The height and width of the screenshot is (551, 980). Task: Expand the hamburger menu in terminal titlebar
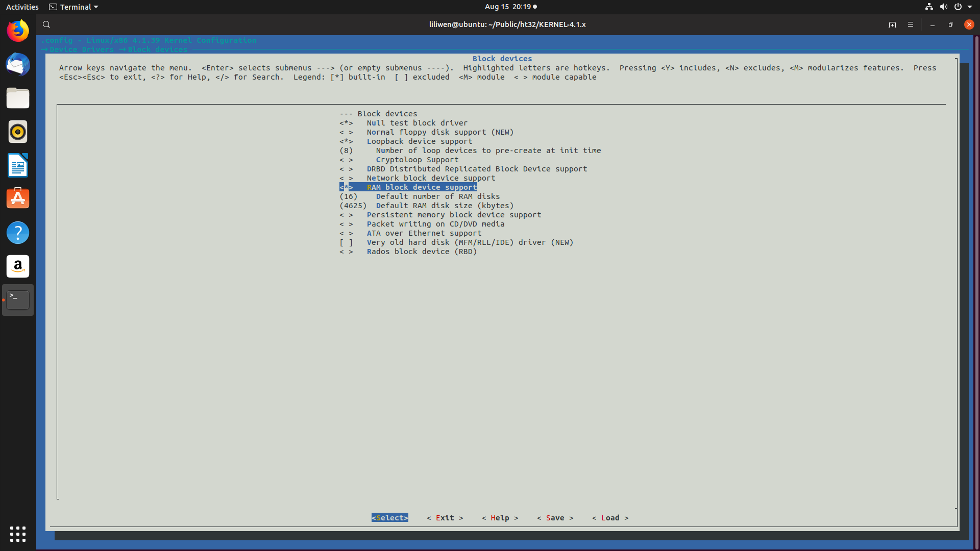coord(911,24)
